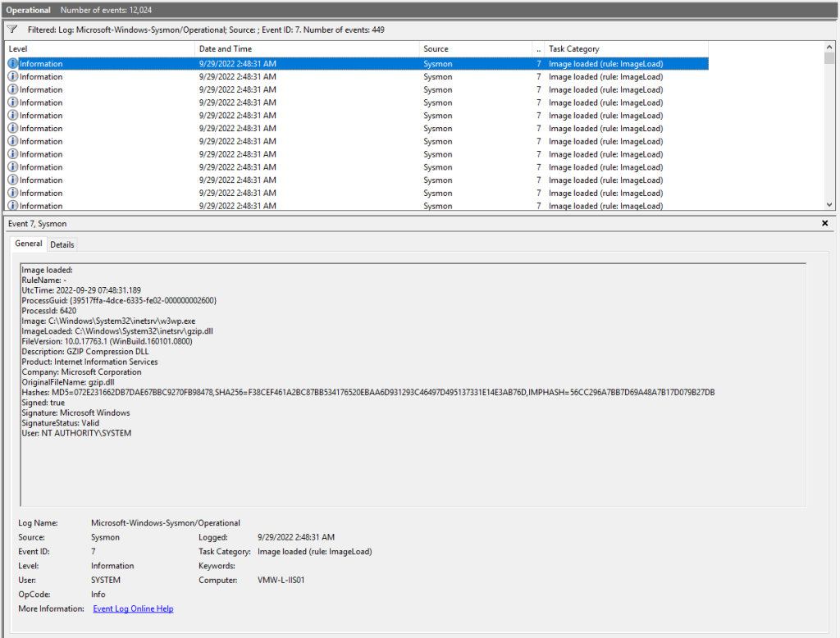Click the Information icon on the last visible event
Image resolution: width=840 pixels, height=638 pixels.
coord(12,205)
